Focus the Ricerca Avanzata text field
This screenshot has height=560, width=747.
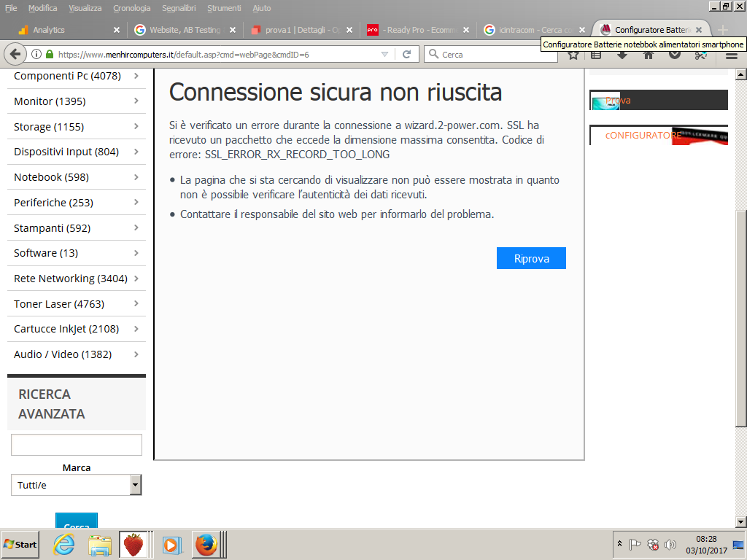[x=77, y=445]
